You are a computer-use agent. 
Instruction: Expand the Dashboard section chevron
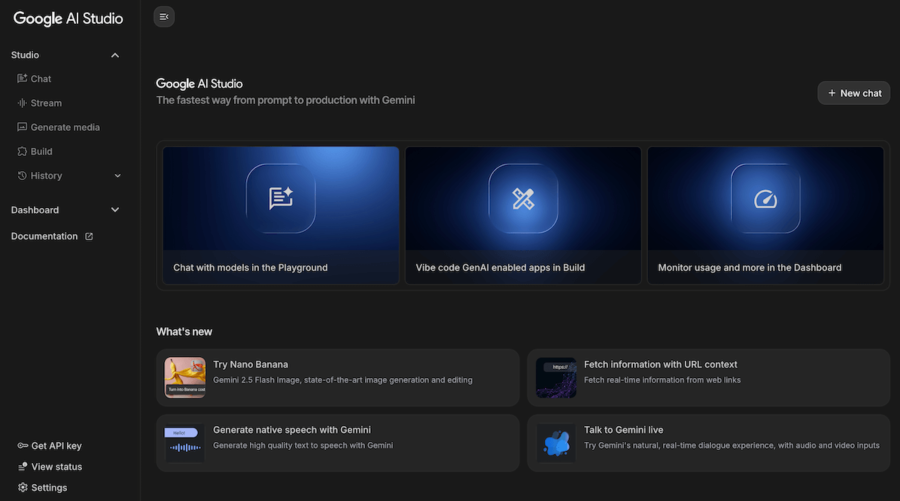[x=115, y=210]
